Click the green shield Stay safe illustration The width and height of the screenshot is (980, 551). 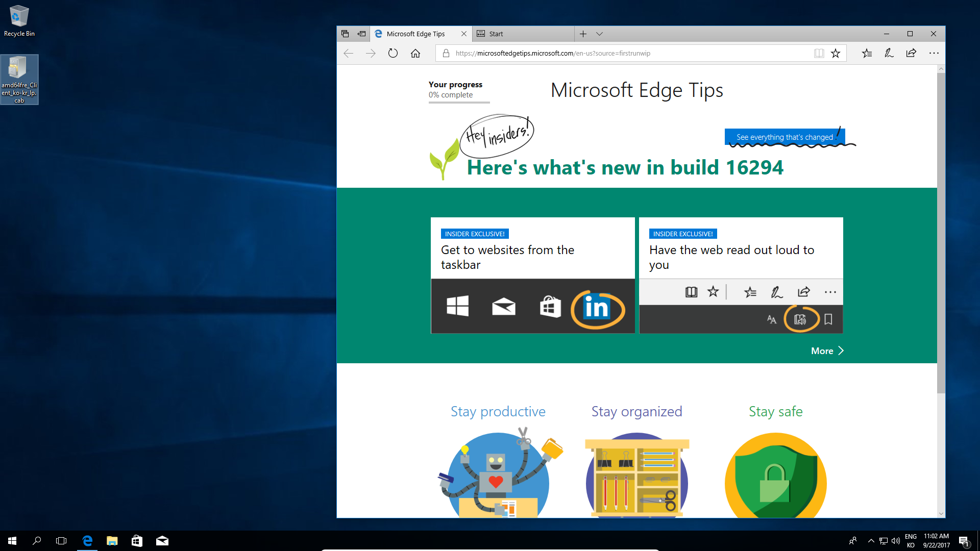tap(775, 475)
